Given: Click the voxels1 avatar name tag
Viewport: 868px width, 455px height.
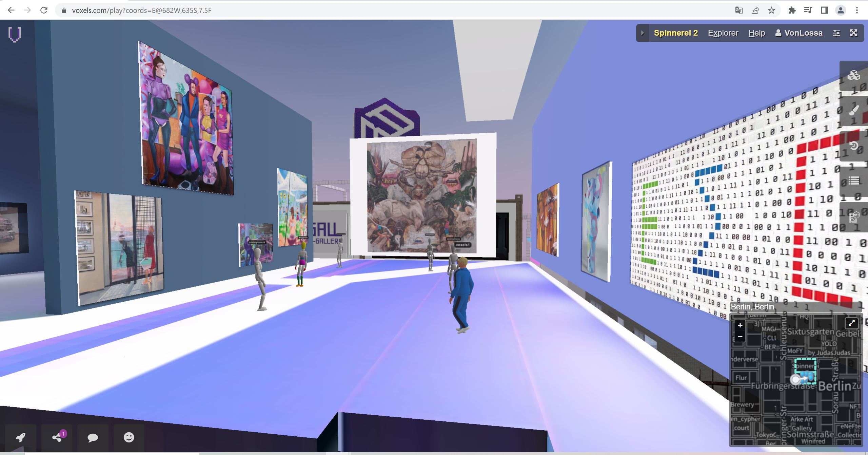Looking at the screenshot, I should 463,245.
